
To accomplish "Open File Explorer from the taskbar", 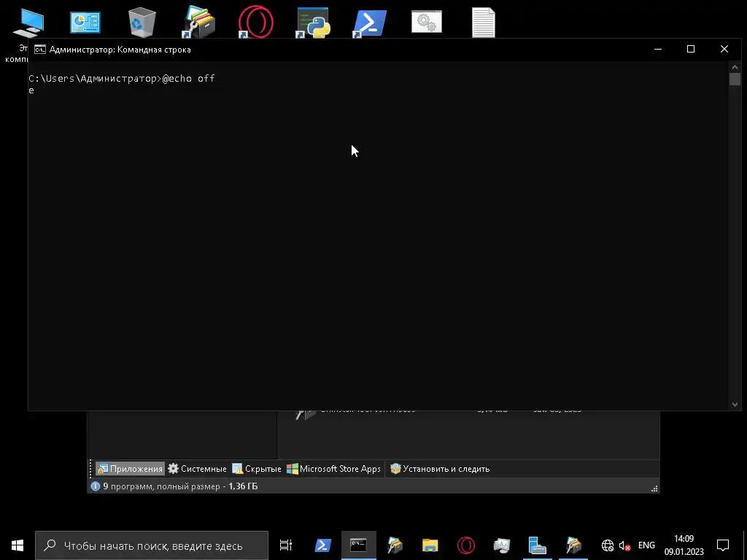I will [x=430, y=545].
